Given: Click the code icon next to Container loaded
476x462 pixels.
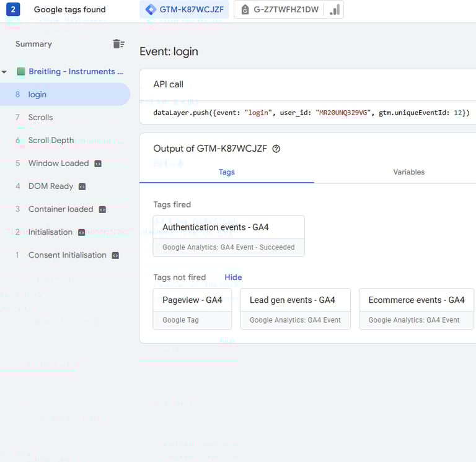Looking at the screenshot, I should 102,209.
